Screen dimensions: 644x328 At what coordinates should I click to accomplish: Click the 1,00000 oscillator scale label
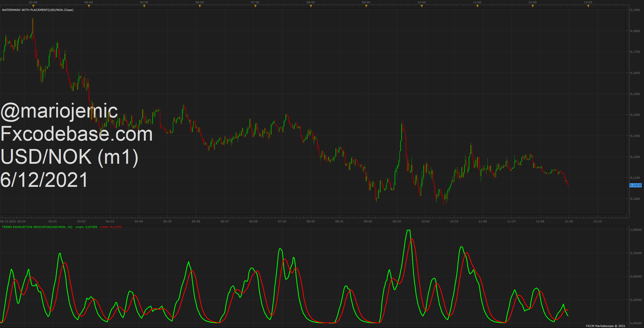636,230
